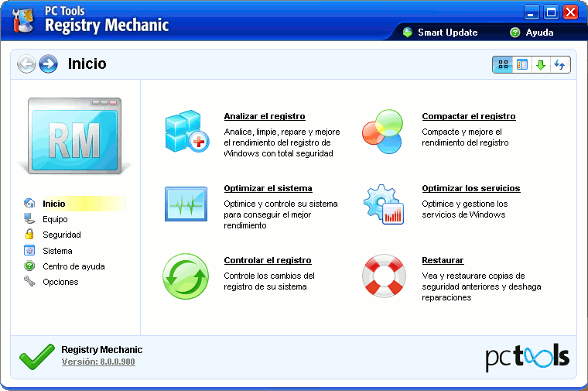The image size is (588, 391).
Task: Open the Analizar el registro link
Action: click(x=265, y=116)
